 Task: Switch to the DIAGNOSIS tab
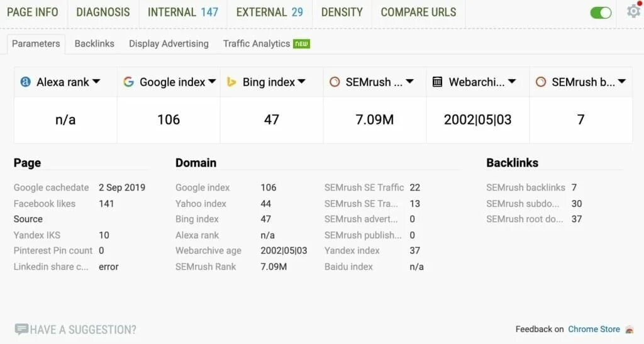point(103,13)
